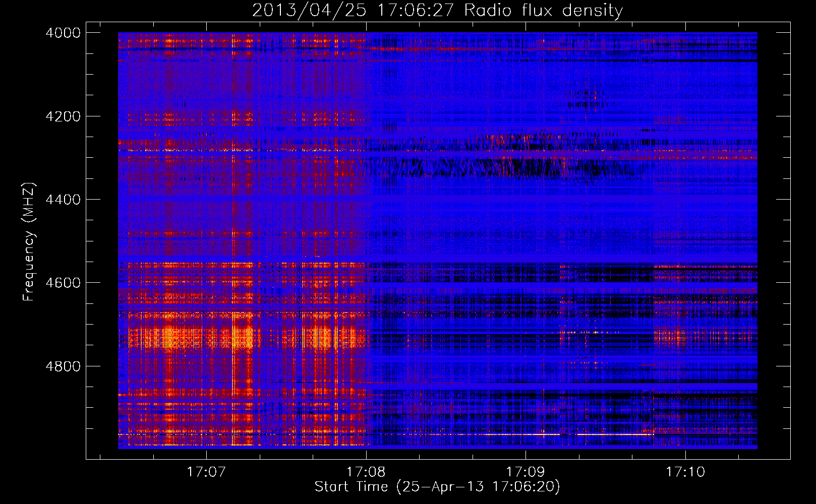Click the 4600 frequency tick label

63,283
